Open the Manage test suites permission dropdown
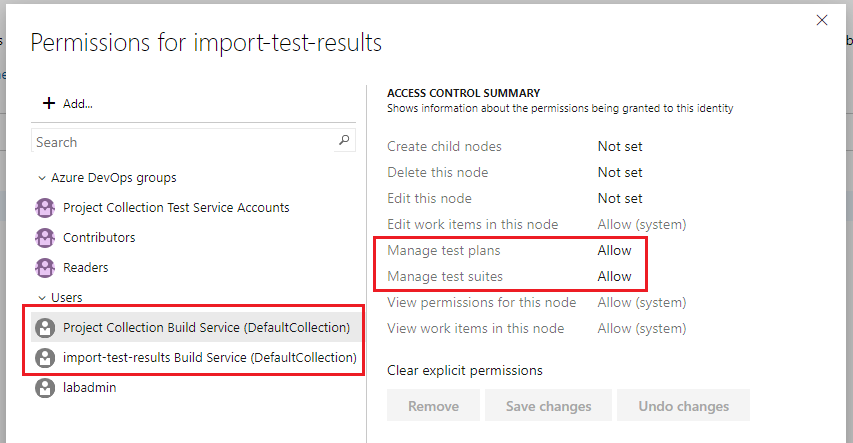 tap(615, 276)
